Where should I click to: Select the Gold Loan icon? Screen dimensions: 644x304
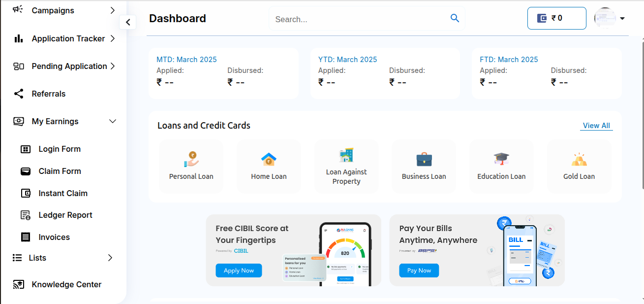pos(579,159)
